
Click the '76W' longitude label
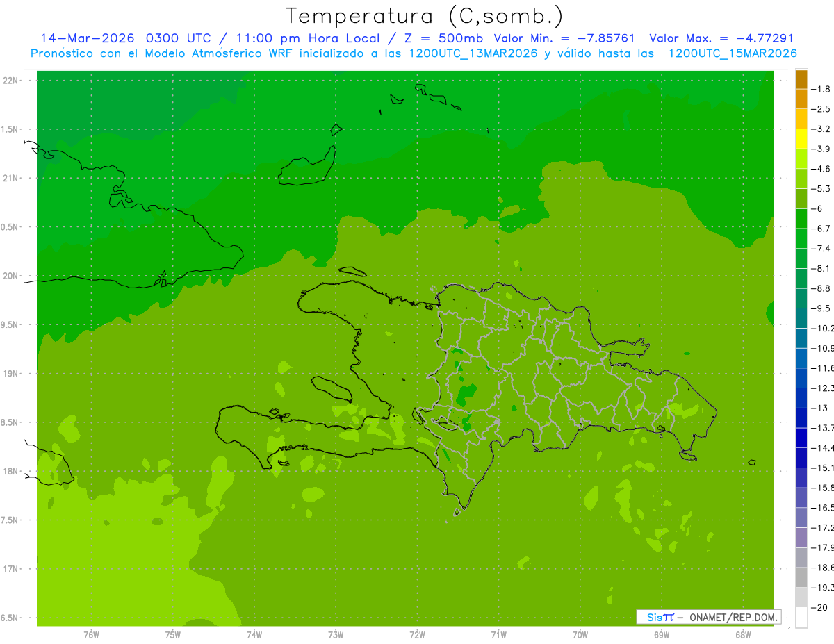(x=91, y=634)
